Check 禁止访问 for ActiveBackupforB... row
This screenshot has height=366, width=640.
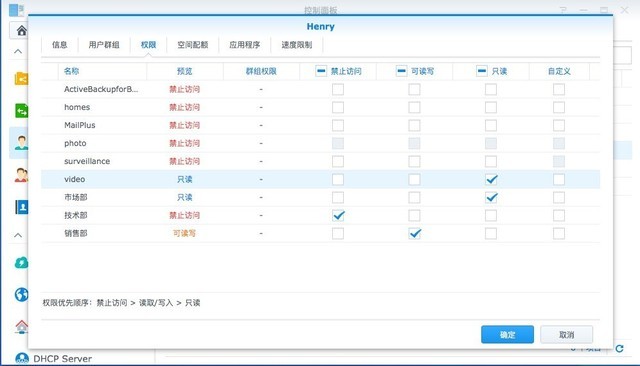point(338,89)
